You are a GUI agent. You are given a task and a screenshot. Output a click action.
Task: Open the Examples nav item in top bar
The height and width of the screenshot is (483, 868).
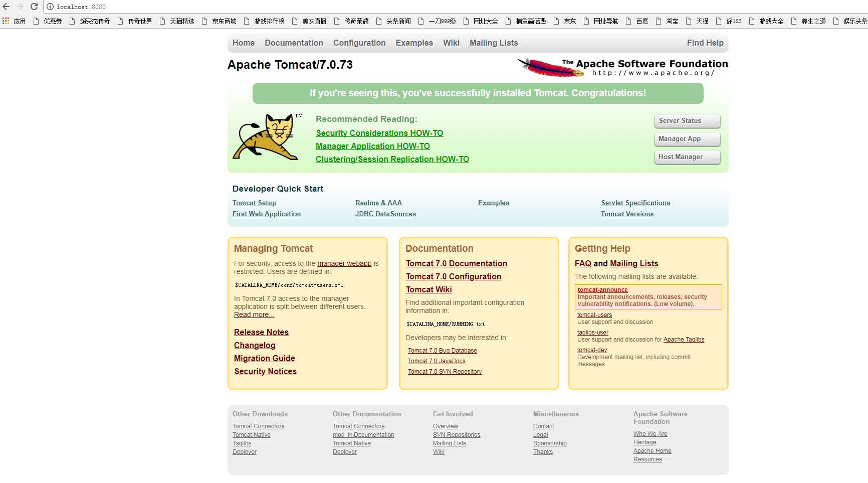(414, 43)
